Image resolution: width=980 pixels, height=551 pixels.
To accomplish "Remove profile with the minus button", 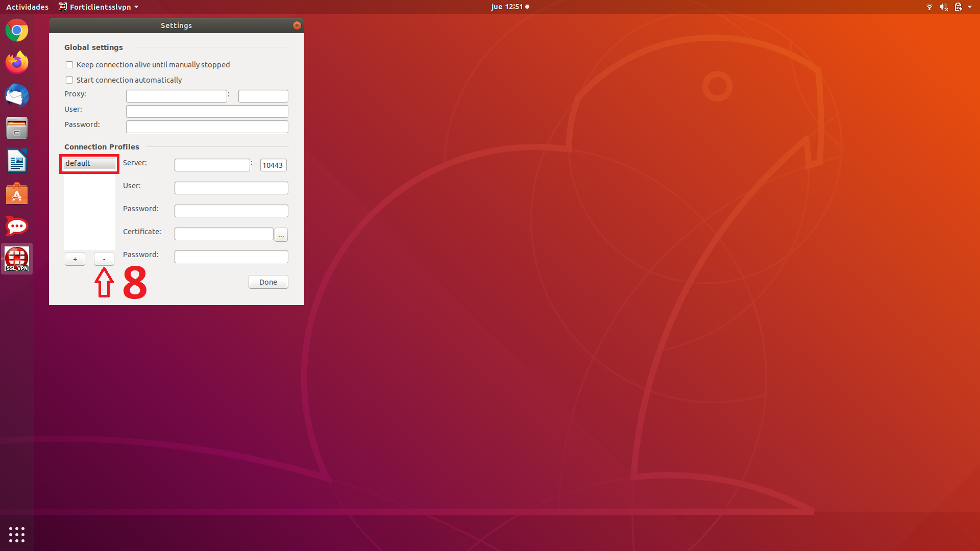I will pyautogui.click(x=104, y=259).
